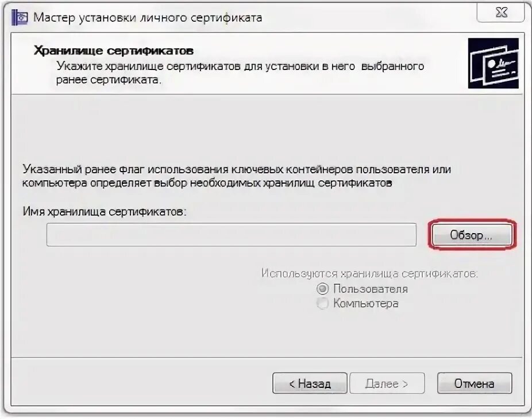Click the Указанный ранее флаг info paragraph
532x419 pixels.
(237, 176)
